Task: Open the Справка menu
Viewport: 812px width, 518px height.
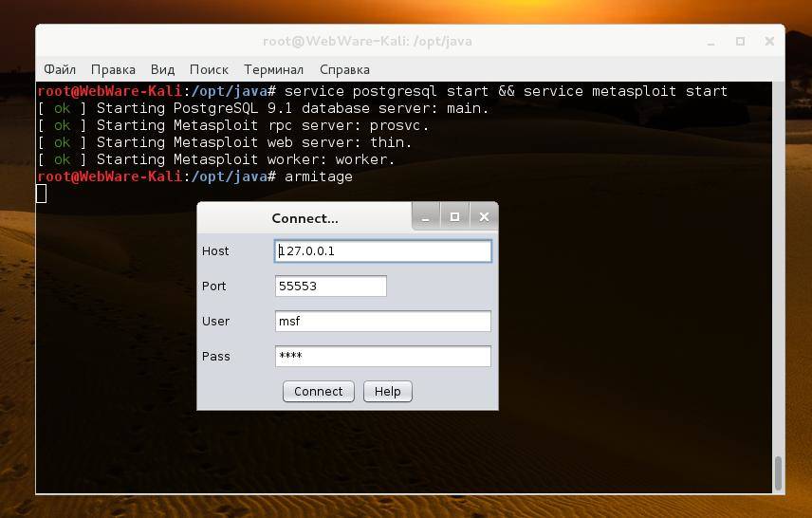Action: click(344, 69)
